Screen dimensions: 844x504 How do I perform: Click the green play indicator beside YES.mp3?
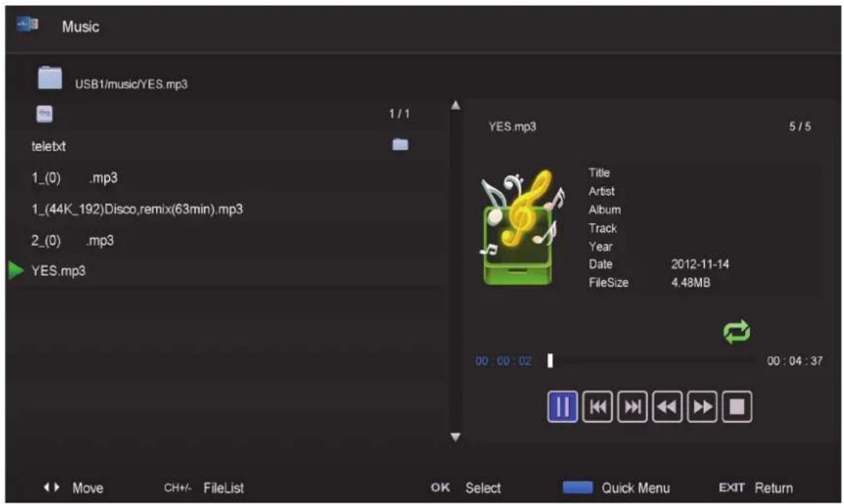[16, 271]
